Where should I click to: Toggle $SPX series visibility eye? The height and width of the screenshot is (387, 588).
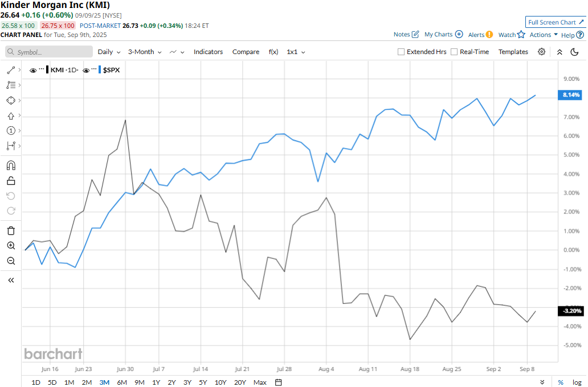[86, 71]
